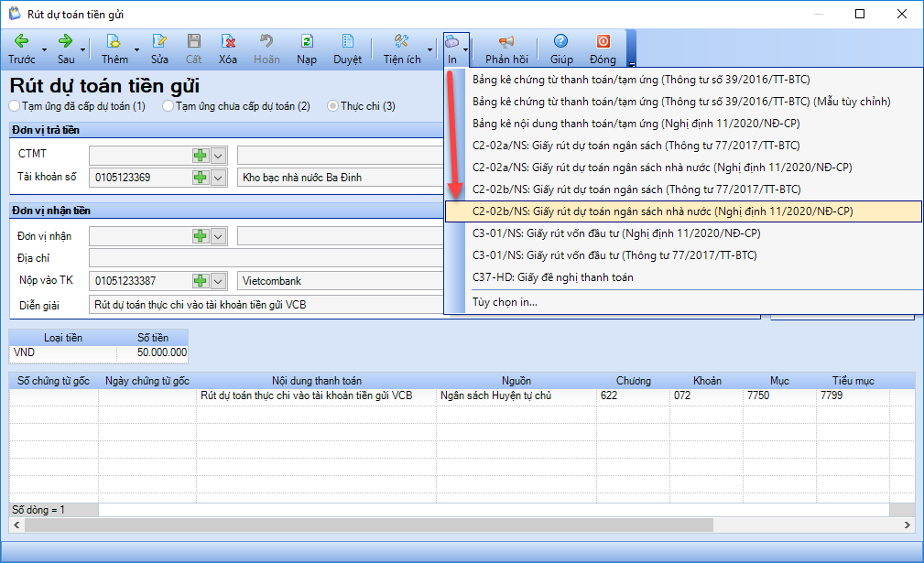Click Số tiền cell 50.000.000
Viewport: 924px width, 563px height.
[153, 352]
